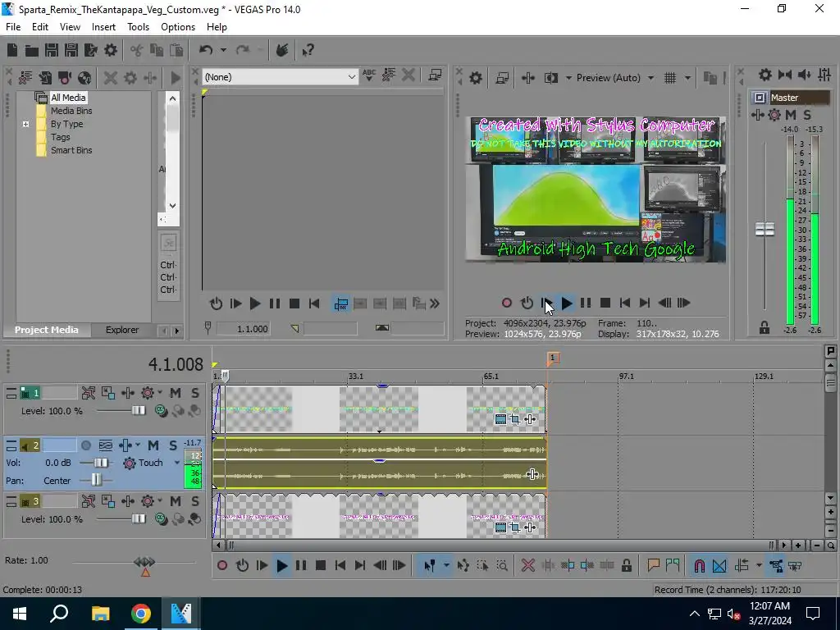Mute the Master bus
Screen dimensions: 840x630
[791, 115]
